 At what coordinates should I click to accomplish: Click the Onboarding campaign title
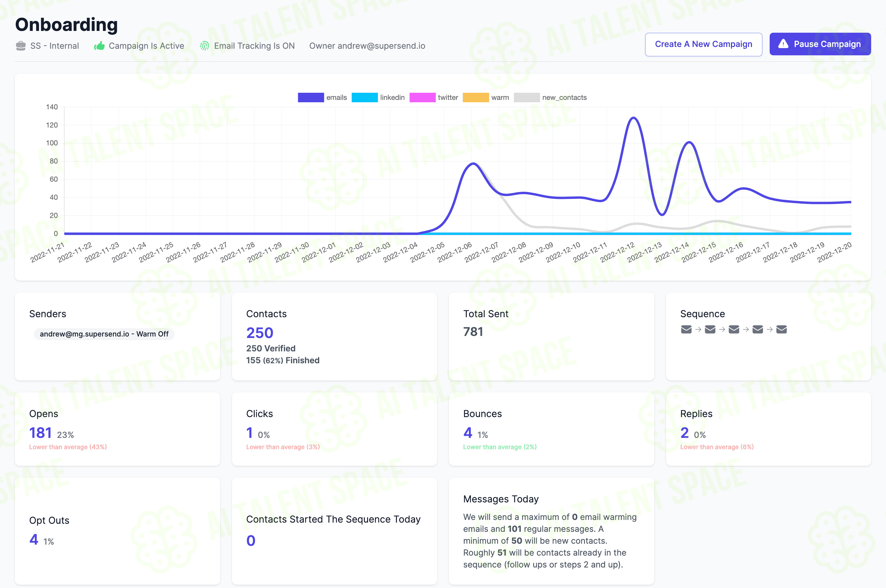click(66, 24)
